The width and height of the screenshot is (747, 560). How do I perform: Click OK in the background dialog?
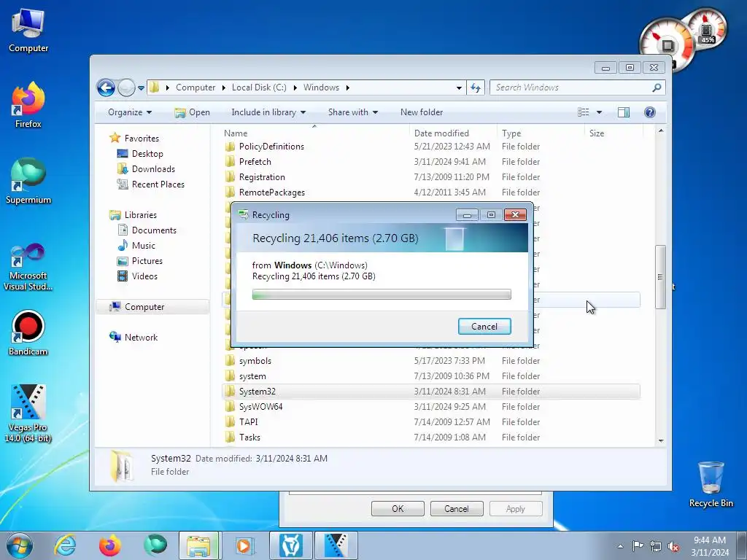pos(398,508)
